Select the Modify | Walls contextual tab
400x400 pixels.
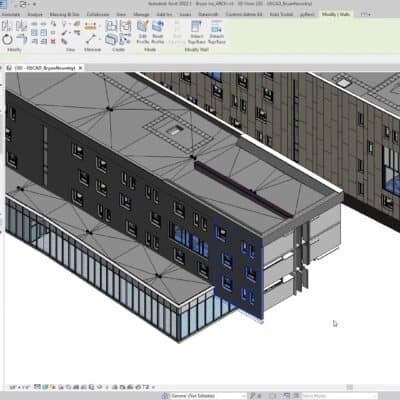pyautogui.click(x=335, y=14)
